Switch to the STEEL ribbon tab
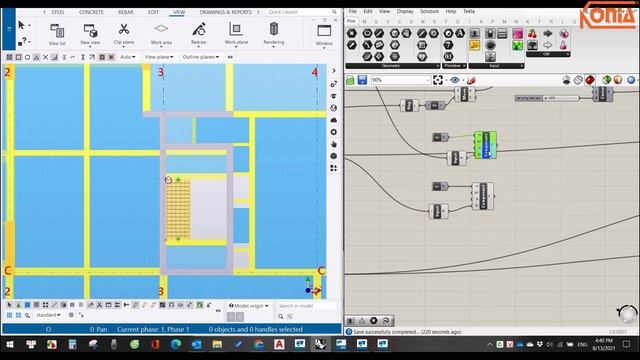The height and width of the screenshot is (360, 640). click(x=58, y=12)
